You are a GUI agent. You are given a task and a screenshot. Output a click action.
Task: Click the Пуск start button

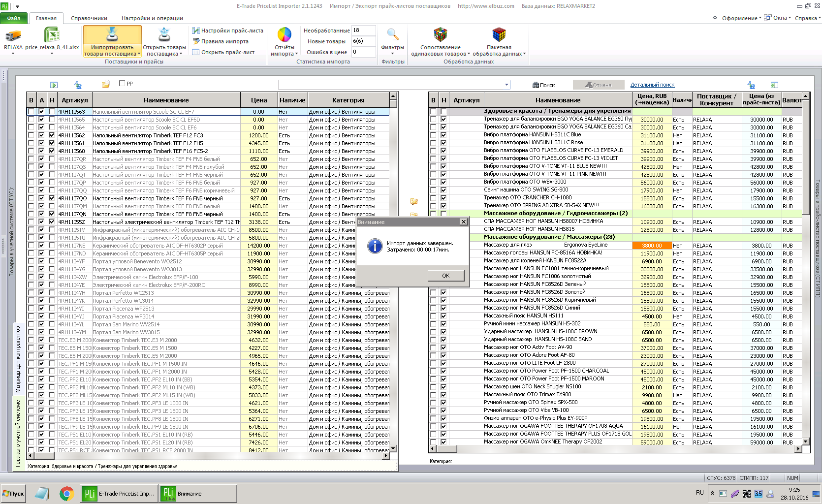click(13, 494)
